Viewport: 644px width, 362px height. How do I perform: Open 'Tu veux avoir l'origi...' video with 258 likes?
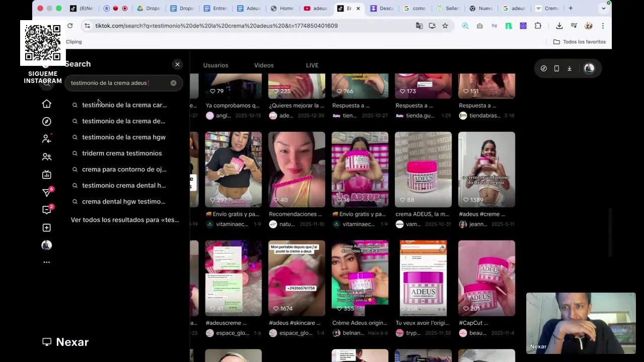coord(423,278)
